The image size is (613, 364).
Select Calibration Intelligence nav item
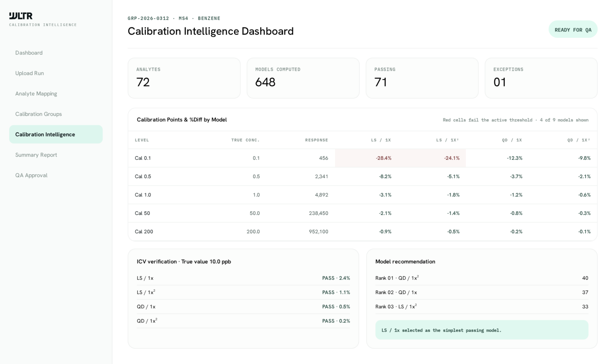pyautogui.click(x=56, y=134)
